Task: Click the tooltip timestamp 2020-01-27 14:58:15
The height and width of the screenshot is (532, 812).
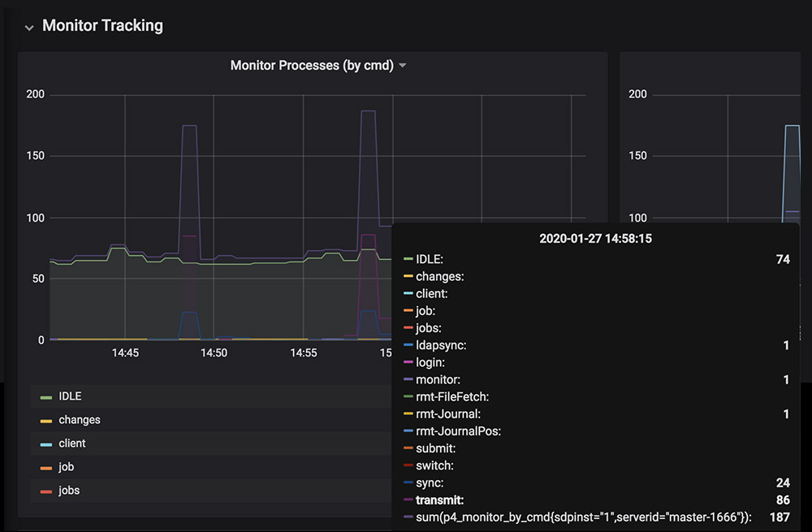Action: pyautogui.click(x=596, y=239)
